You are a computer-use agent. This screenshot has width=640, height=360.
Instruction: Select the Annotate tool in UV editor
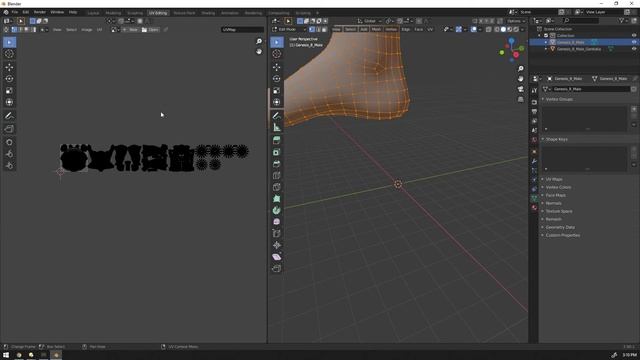[x=9, y=116]
